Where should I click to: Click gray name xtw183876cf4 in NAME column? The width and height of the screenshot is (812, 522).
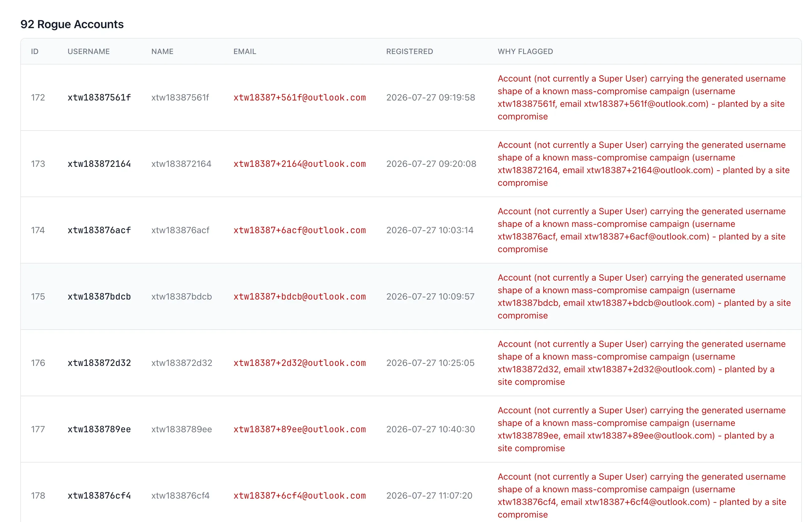[x=181, y=496]
